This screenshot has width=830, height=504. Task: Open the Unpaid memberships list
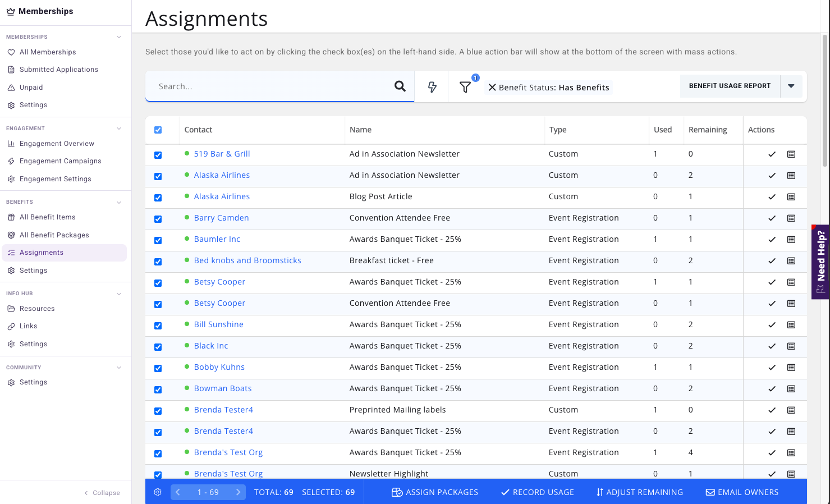(31, 88)
